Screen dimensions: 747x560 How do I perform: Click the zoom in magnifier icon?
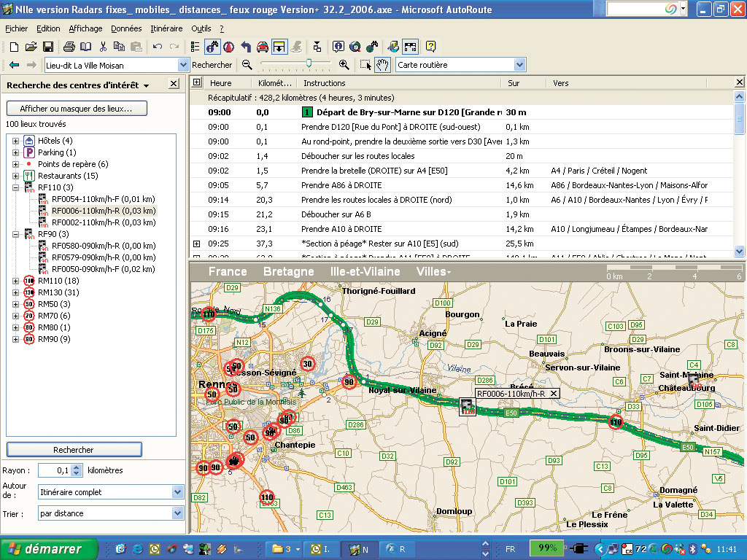point(344,65)
